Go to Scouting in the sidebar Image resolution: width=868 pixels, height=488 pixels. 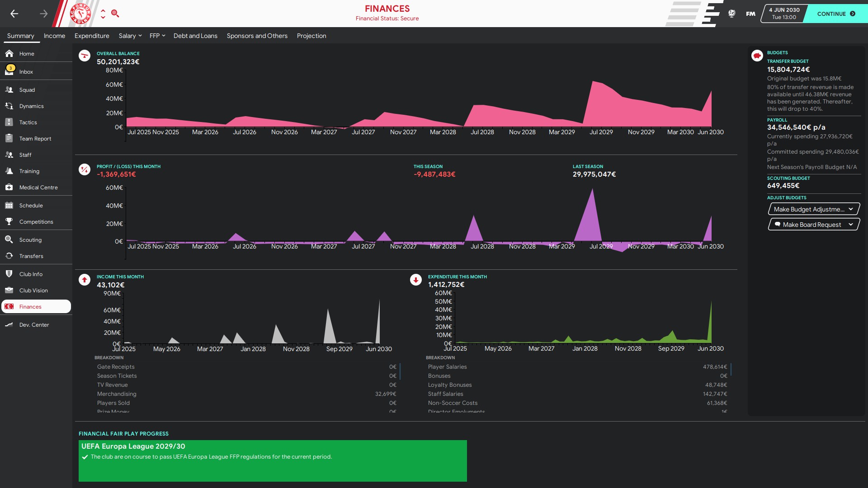(30, 240)
